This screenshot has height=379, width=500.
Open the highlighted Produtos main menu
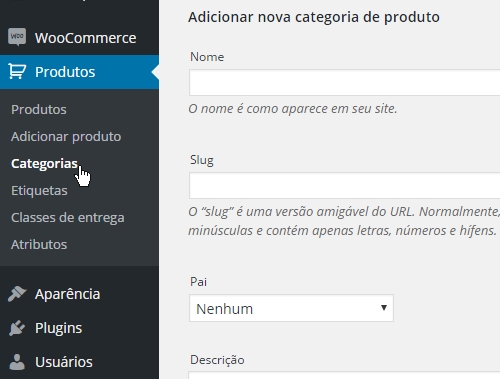(79, 72)
